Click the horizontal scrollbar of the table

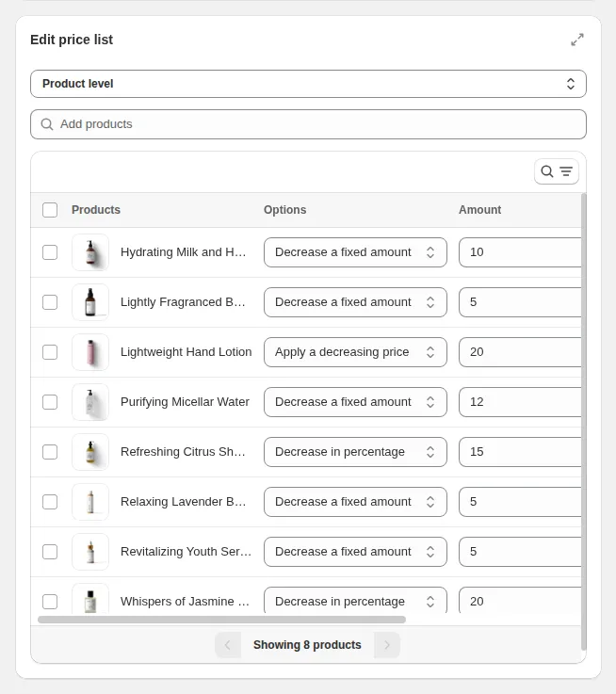221,620
